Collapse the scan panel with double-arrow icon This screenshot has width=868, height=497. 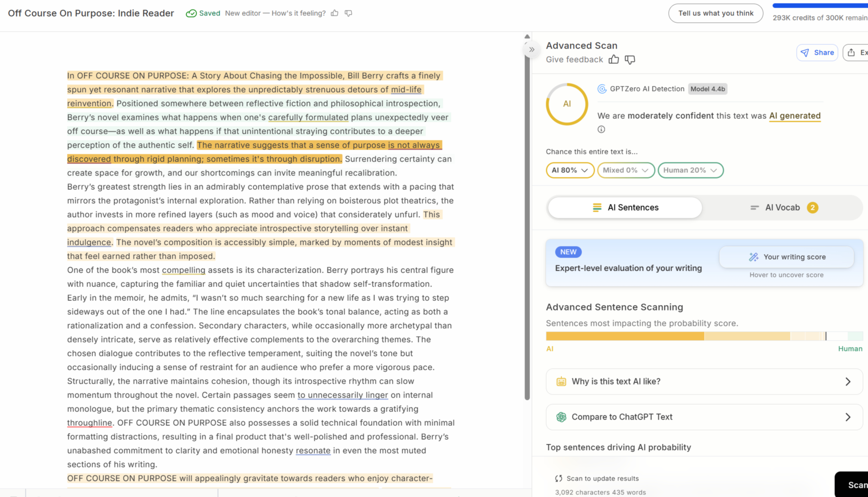point(531,50)
